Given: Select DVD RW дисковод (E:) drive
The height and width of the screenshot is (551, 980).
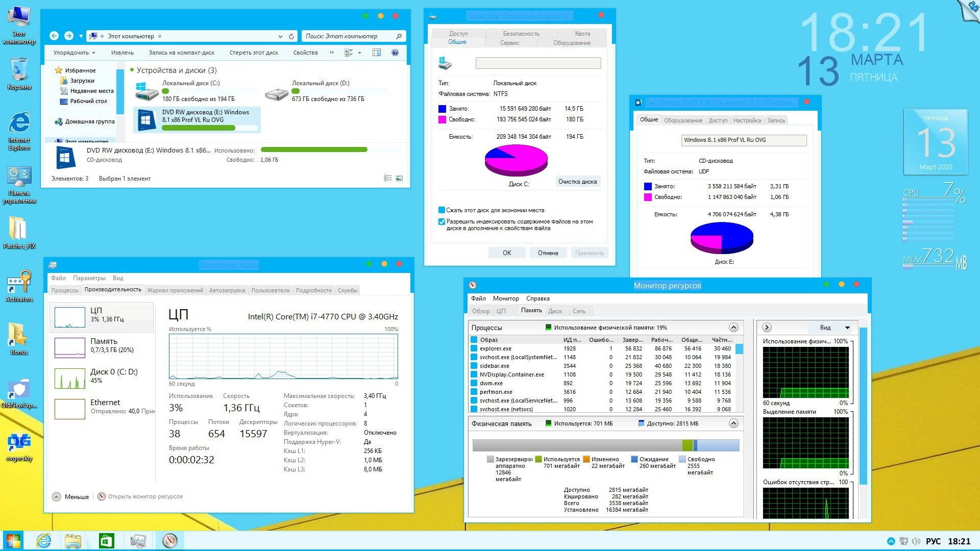Looking at the screenshot, I should [197, 119].
